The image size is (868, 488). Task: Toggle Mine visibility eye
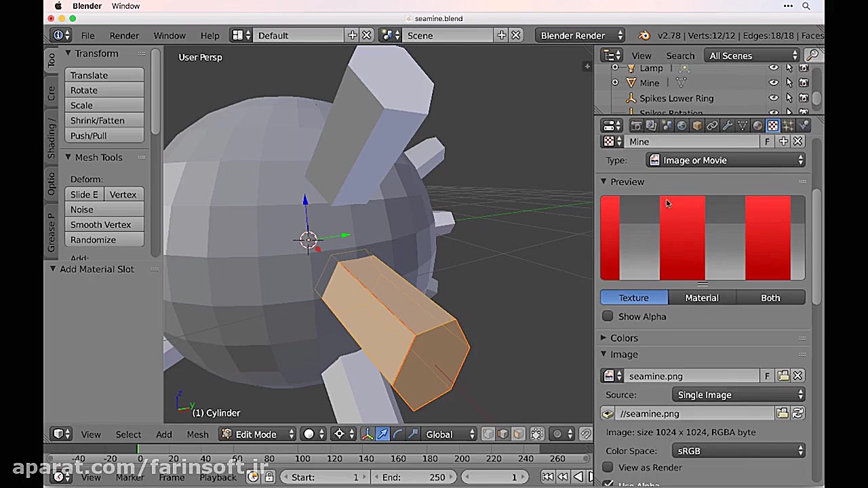(774, 83)
